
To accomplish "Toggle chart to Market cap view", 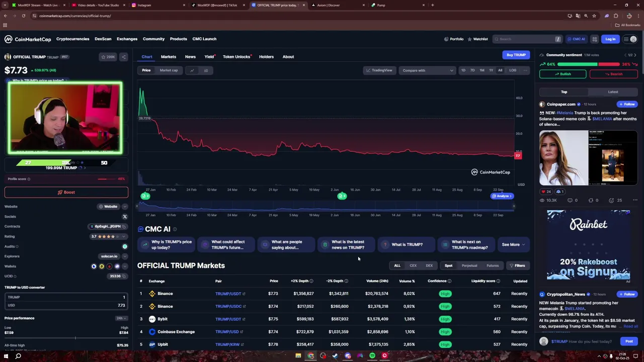I will [x=169, y=70].
